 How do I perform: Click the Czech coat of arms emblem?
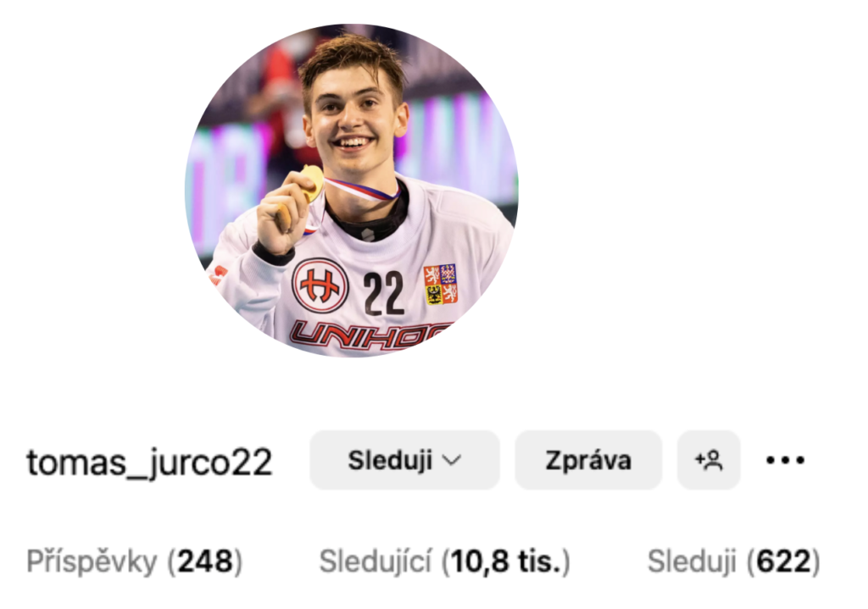441,285
